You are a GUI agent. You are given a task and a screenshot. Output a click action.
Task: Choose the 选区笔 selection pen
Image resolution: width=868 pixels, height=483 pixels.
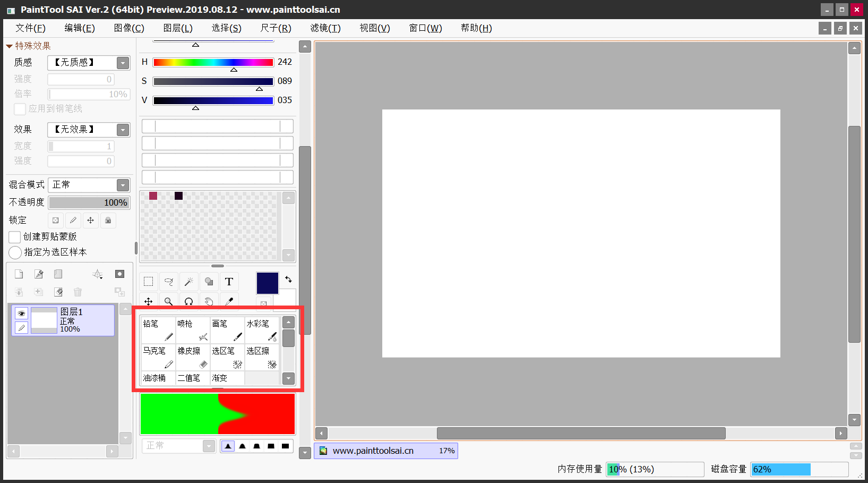227,357
